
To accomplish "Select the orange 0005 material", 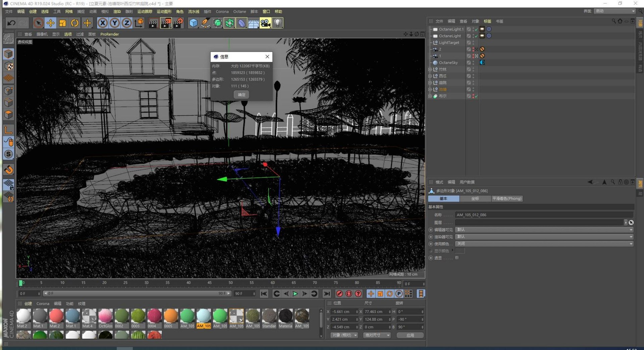I will 171,319.
